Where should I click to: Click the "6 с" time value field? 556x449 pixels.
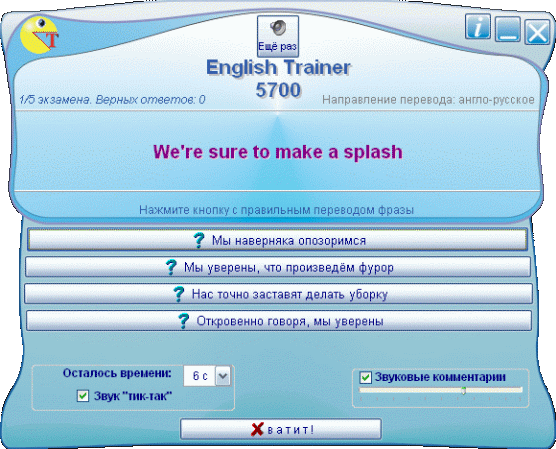click(x=200, y=376)
